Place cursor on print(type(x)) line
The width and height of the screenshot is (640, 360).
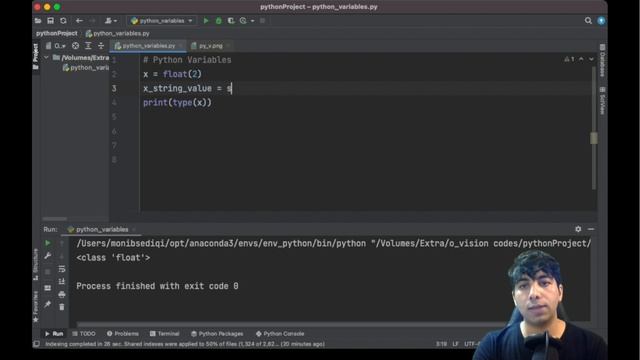pos(178,103)
